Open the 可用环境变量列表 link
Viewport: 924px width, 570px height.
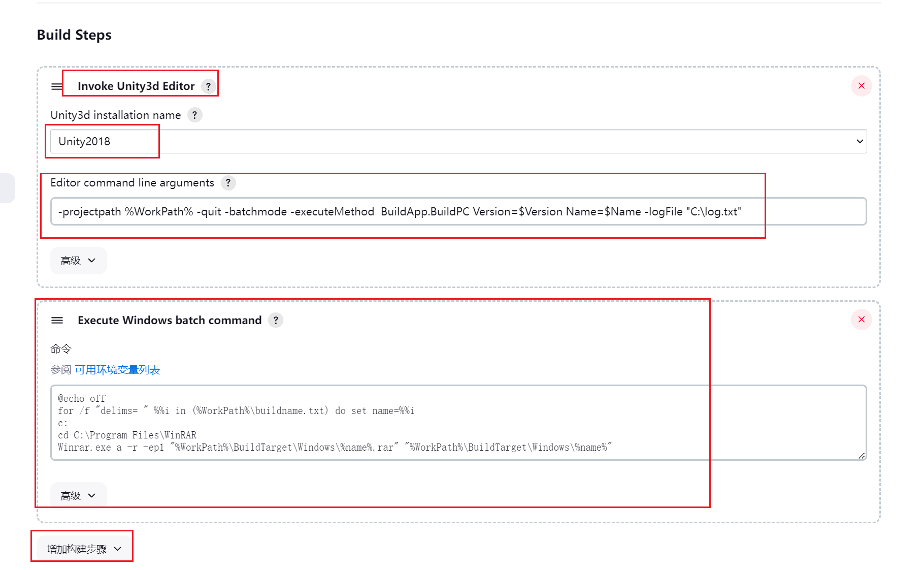[117, 370]
